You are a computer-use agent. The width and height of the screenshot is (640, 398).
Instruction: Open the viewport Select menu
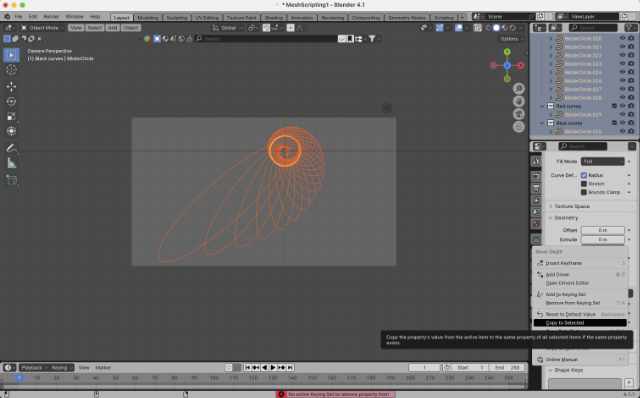pos(95,28)
